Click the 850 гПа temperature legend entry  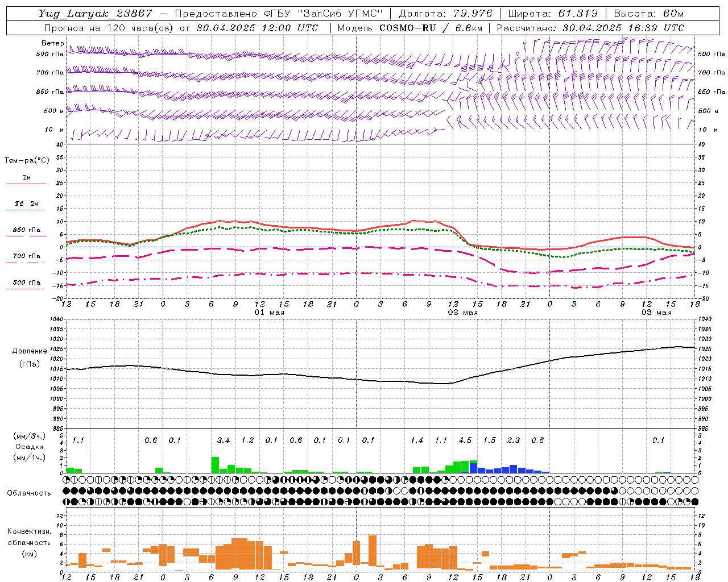coord(27,230)
